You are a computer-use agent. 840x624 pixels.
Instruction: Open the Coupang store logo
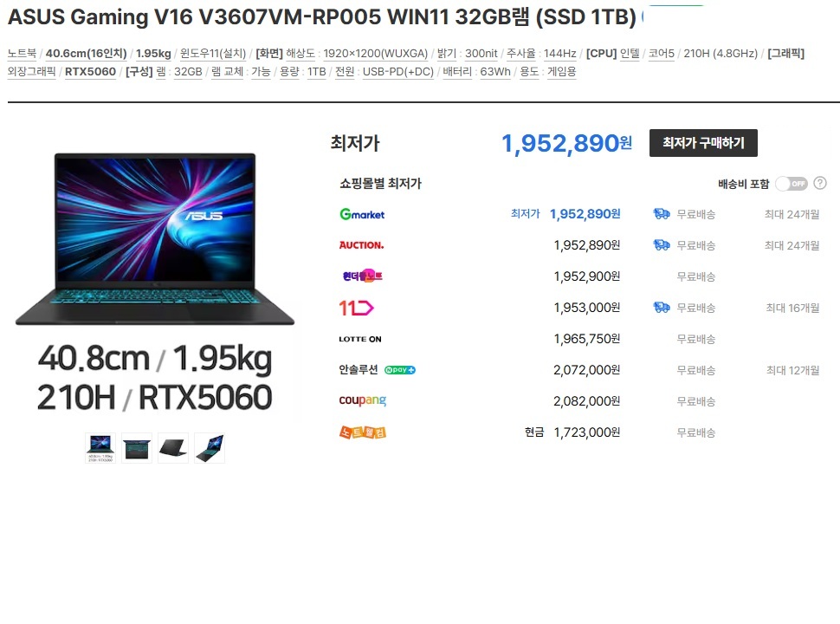point(362,400)
